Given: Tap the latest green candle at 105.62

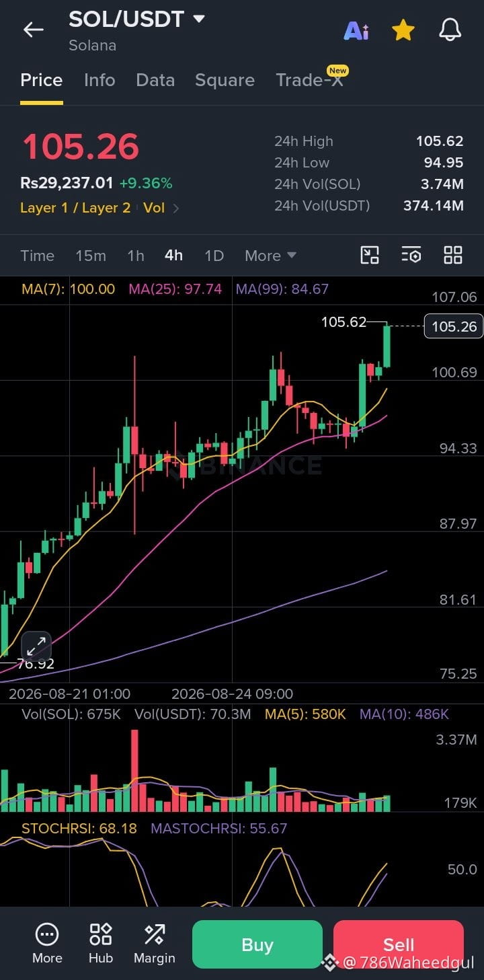Looking at the screenshot, I should point(387,346).
